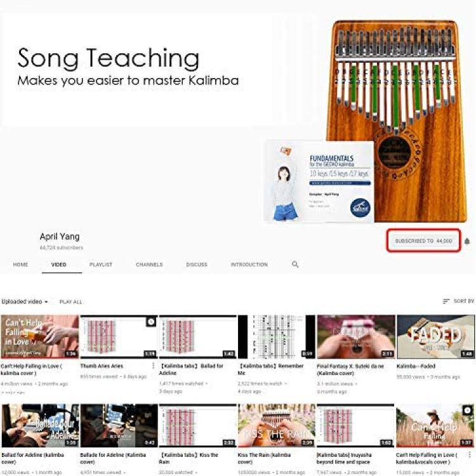Open the channel search magnifier icon
Image resolution: width=476 pixels, height=476 pixels.
coord(295,265)
